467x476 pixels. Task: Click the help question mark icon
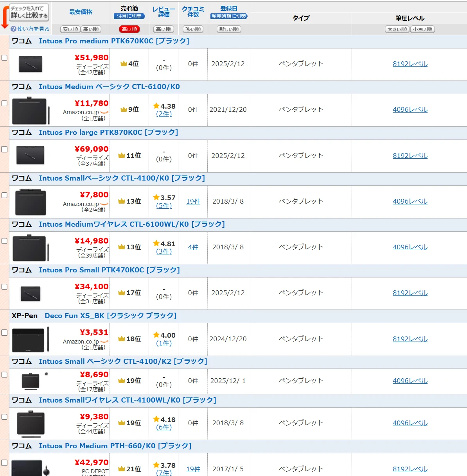tap(13, 29)
